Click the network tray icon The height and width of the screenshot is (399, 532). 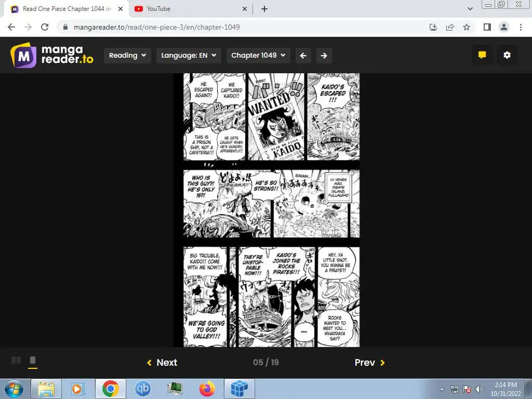click(454, 389)
